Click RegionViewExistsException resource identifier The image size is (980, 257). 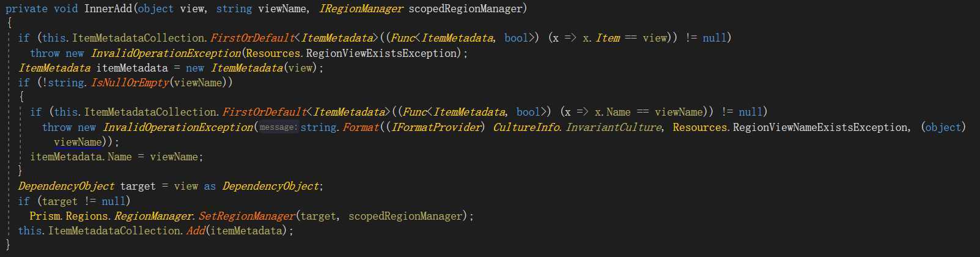(x=381, y=53)
